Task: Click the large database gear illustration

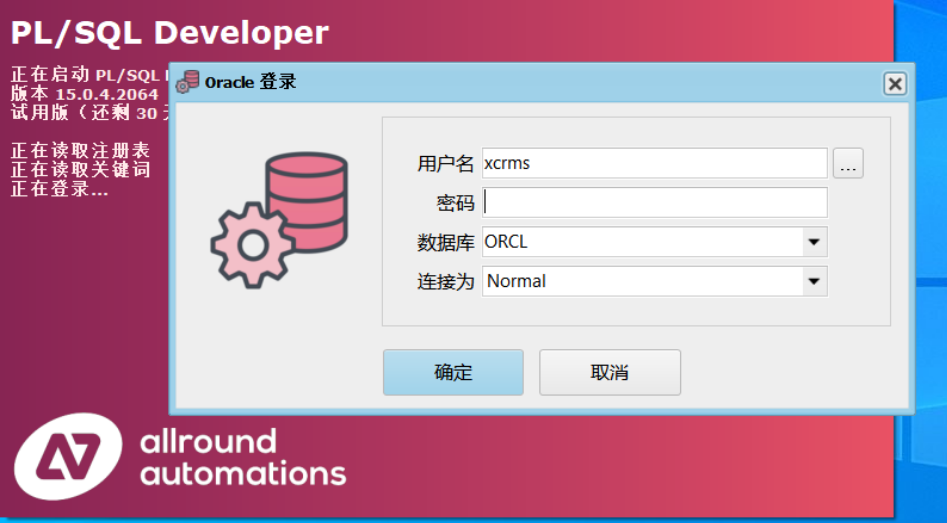Action: (x=279, y=220)
